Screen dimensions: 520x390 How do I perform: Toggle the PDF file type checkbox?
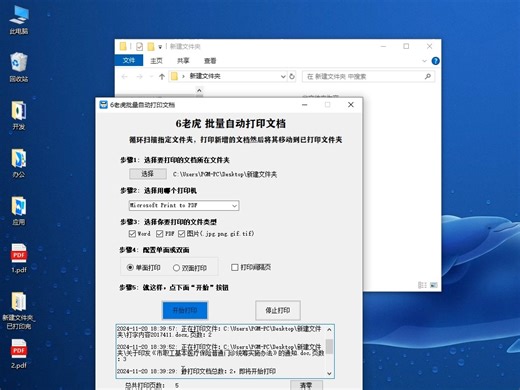pyautogui.click(x=160, y=234)
